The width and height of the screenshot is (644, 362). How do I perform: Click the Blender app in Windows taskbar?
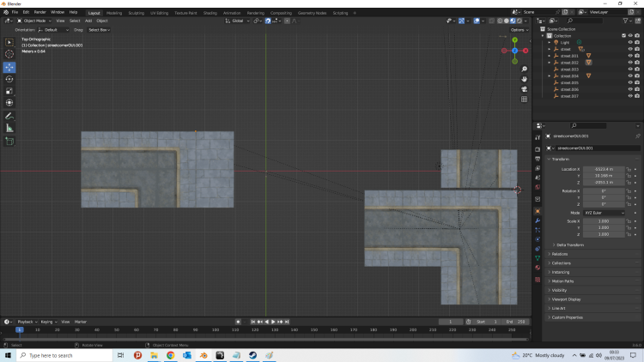(204, 355)
